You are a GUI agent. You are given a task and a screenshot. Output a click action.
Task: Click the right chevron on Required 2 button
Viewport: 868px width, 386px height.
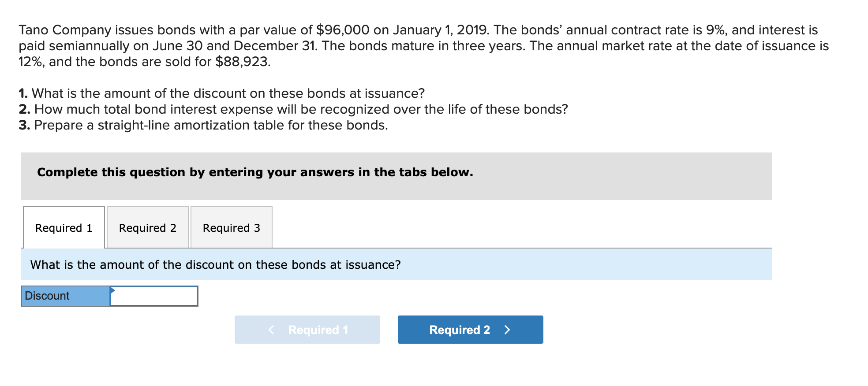coord(508,329)
